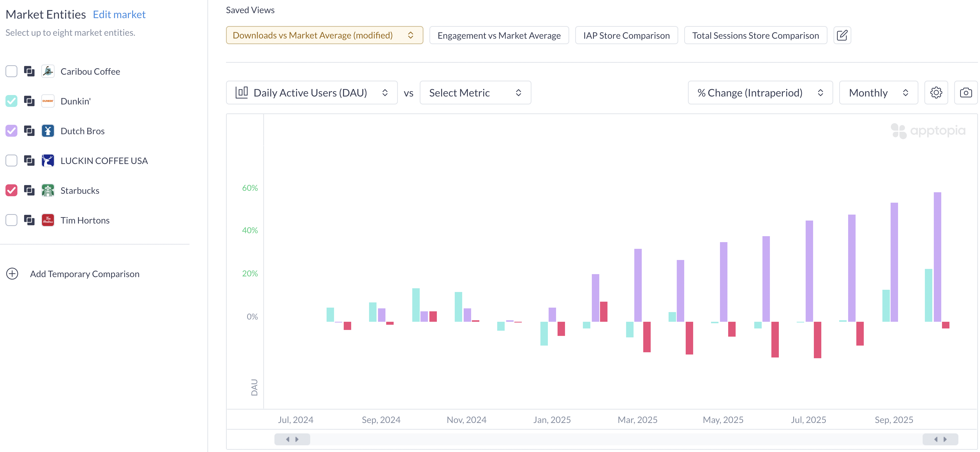
Task: Open the Monthly granularity dropdown
Action: (878, 92)
